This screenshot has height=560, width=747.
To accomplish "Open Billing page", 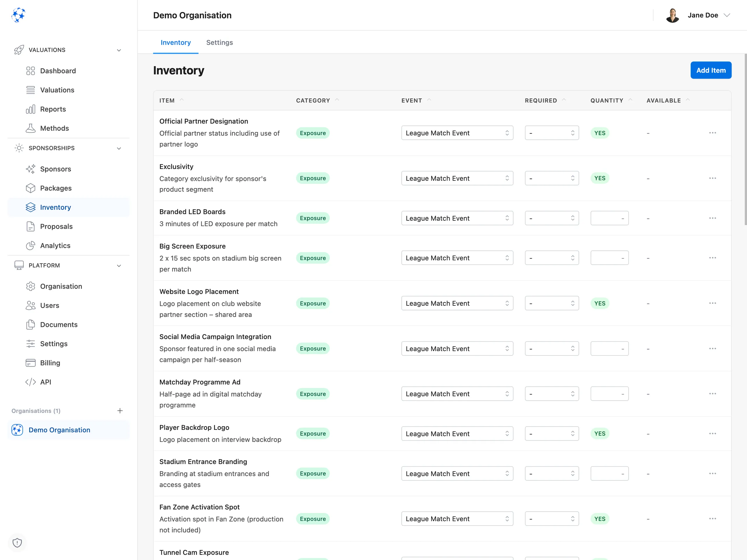I will coord(69,363).
